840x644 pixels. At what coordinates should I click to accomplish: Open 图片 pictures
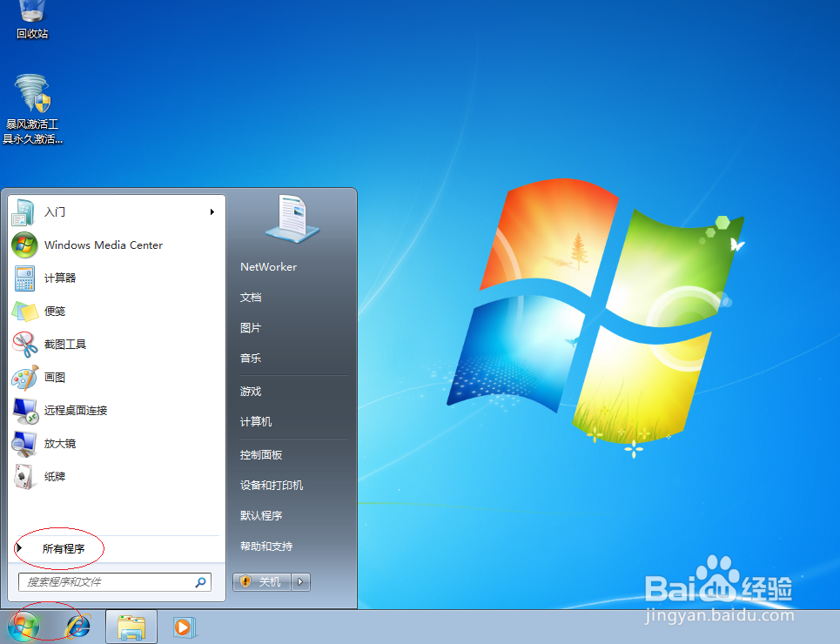point(251,328)
